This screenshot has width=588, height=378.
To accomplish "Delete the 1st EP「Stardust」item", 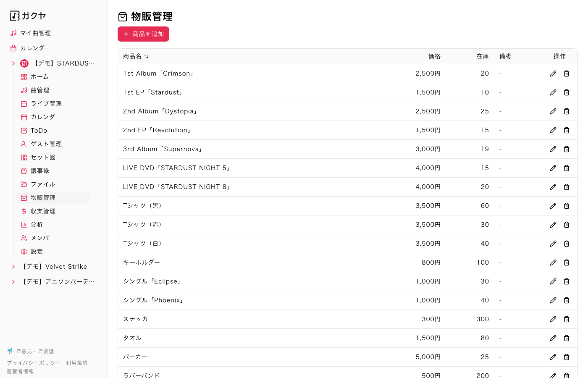I will point(567,92).
